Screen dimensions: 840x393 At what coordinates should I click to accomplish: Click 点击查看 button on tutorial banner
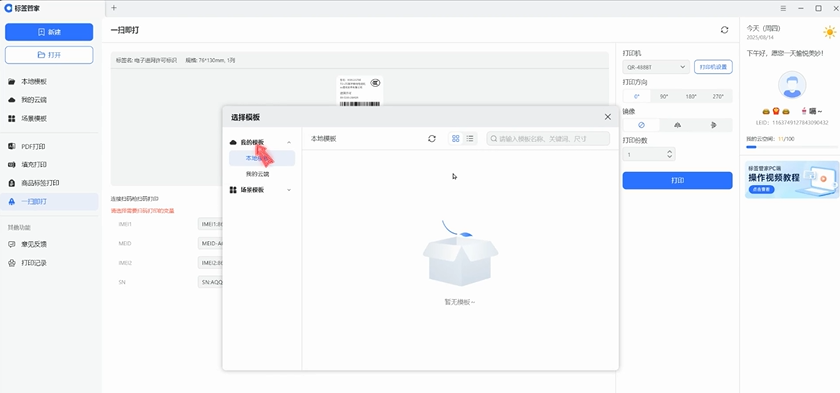[x=761, y=190]
